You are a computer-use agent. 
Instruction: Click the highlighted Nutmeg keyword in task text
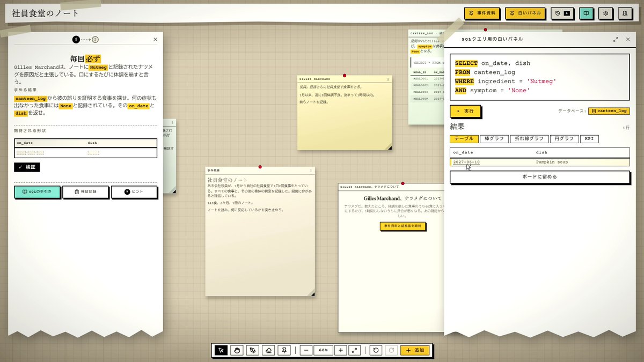[x=98, y=67]
